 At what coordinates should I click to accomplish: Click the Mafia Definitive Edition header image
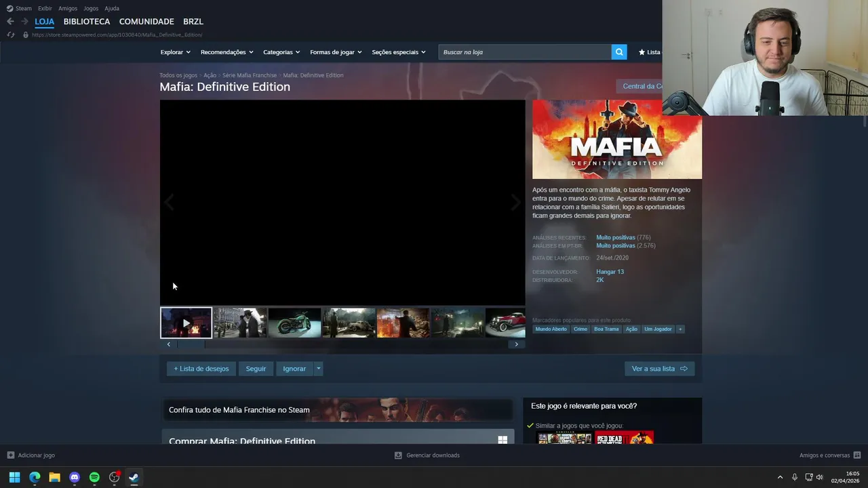tap(617, 140)
